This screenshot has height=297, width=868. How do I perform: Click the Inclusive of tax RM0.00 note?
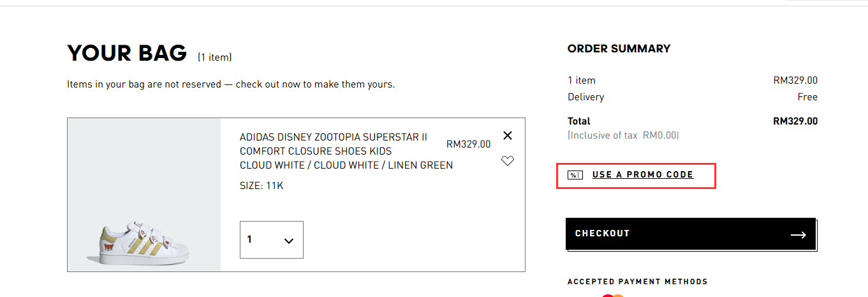pos(623,135)
